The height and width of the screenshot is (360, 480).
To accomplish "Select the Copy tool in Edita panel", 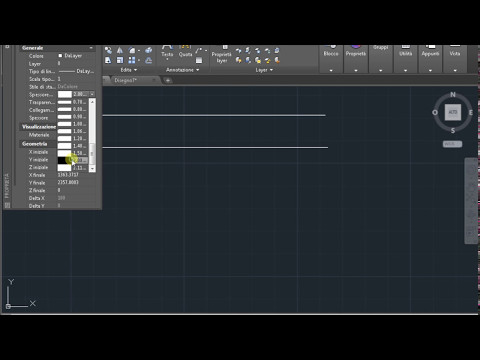I will [108, 50].
